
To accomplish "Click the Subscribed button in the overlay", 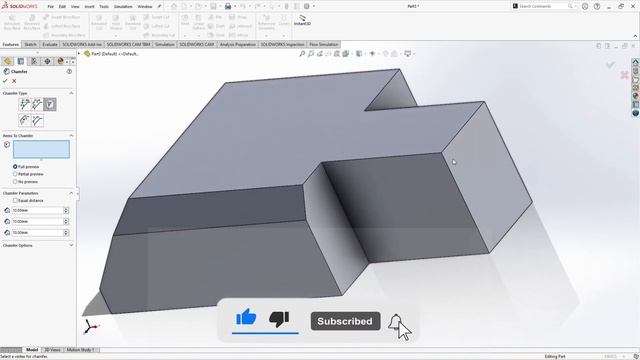I will (345, 321).
